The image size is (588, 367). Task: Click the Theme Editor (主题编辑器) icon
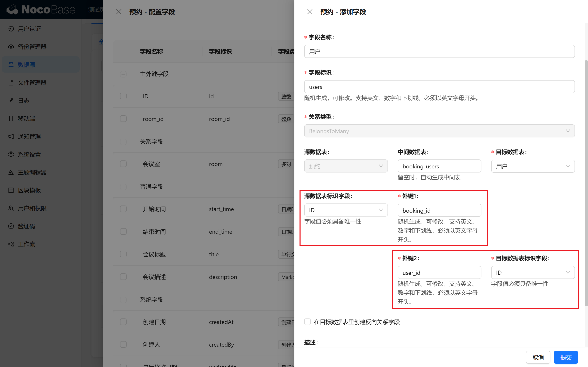pos(11,172)
